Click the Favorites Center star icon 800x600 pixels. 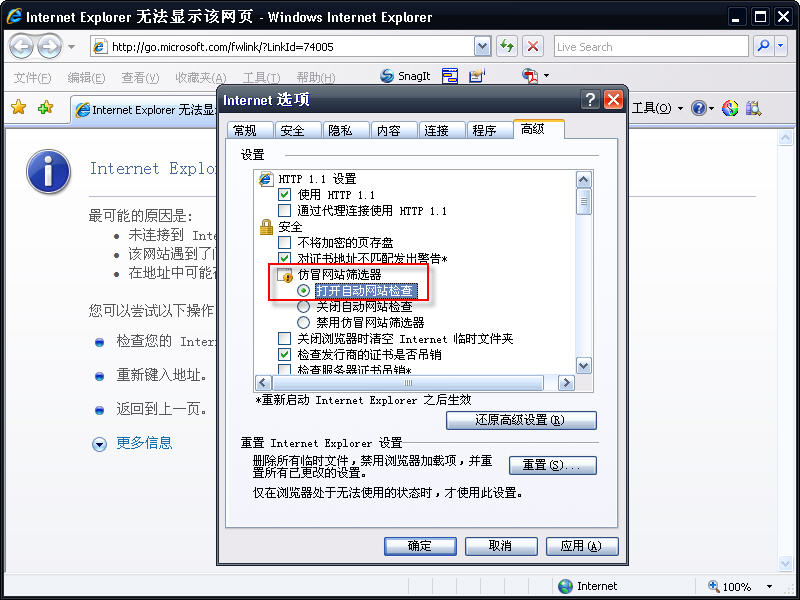pos(18,108)
